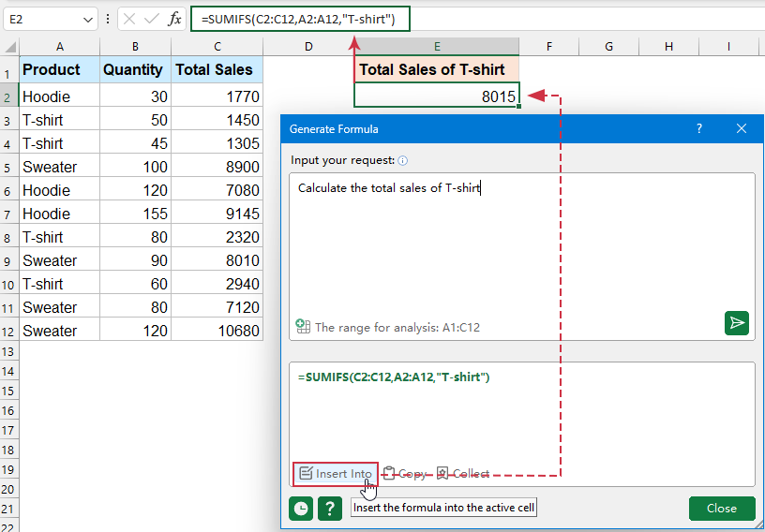Click the fx Insert Function icon
Image resolution: width=765 pixels, height=532 pixels.
click(x=175, y=19)
